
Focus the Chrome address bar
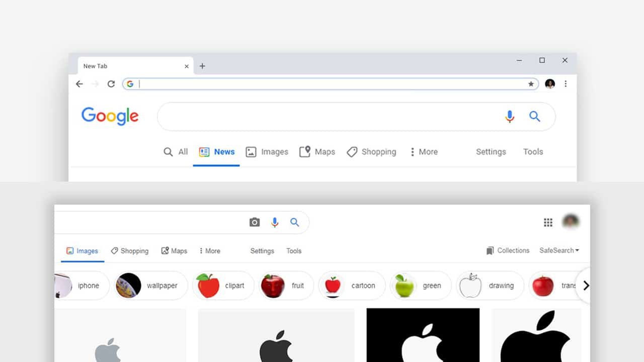click(331, 84)
